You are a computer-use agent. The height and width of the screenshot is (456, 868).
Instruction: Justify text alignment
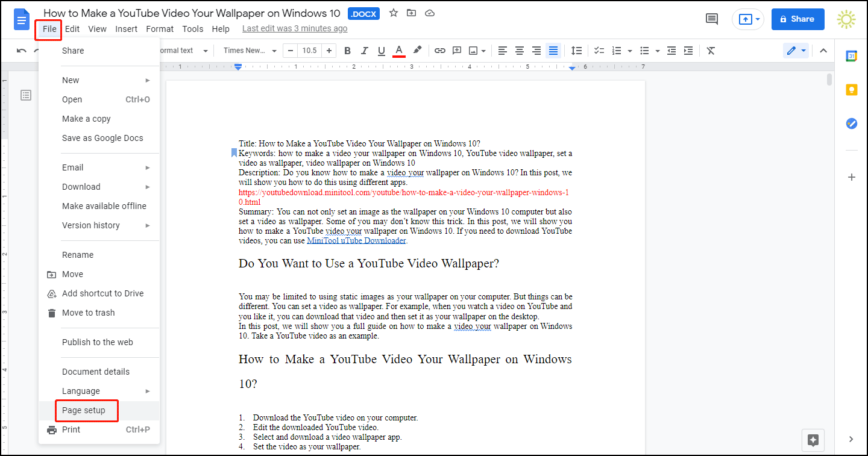click(553, 51)
